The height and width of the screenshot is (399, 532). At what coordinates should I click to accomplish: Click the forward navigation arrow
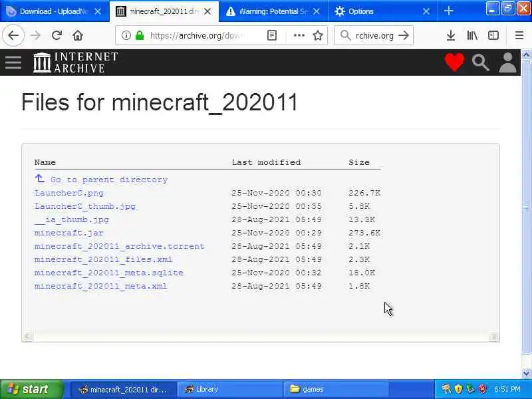click(x=35, y=35)
